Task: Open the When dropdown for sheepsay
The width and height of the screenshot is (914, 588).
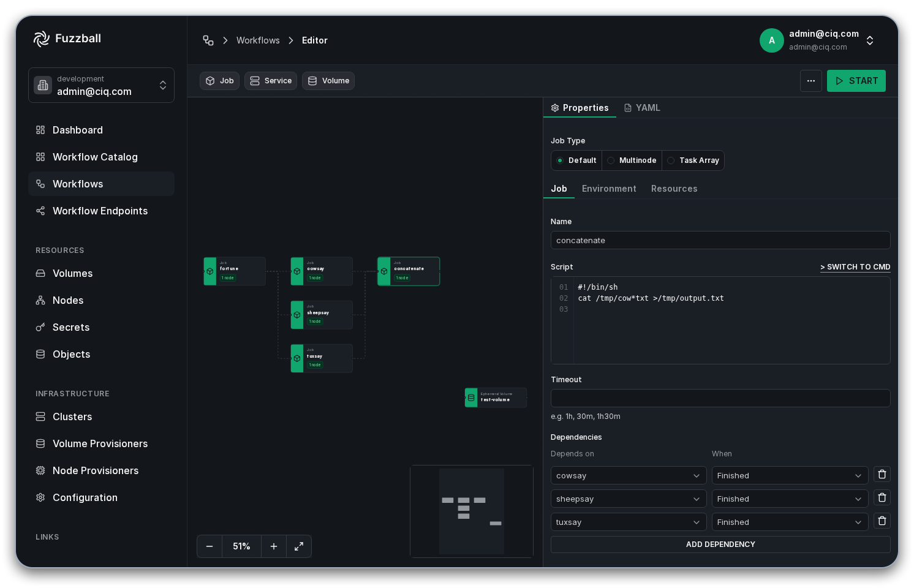Action: point(790,499)
